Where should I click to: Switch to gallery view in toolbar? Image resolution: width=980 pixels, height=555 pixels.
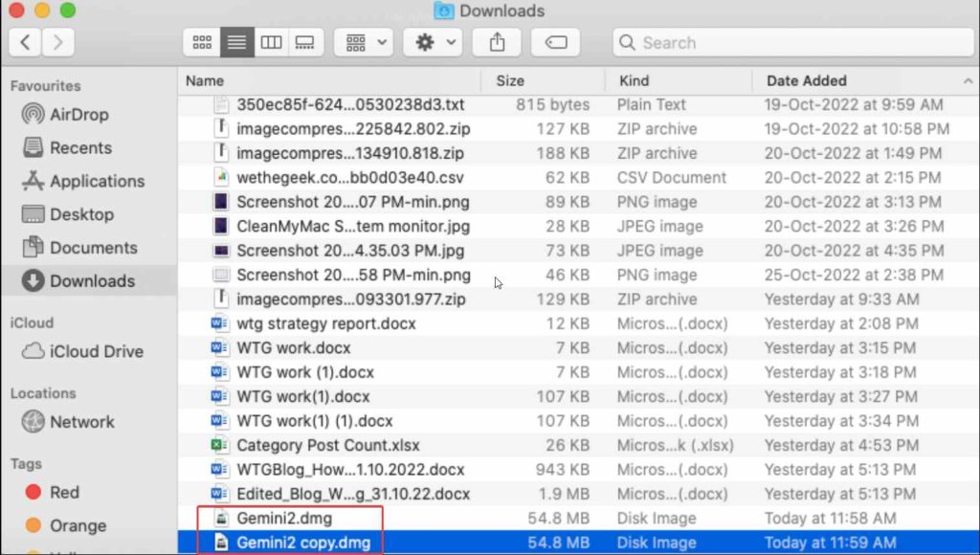point(305,42)
